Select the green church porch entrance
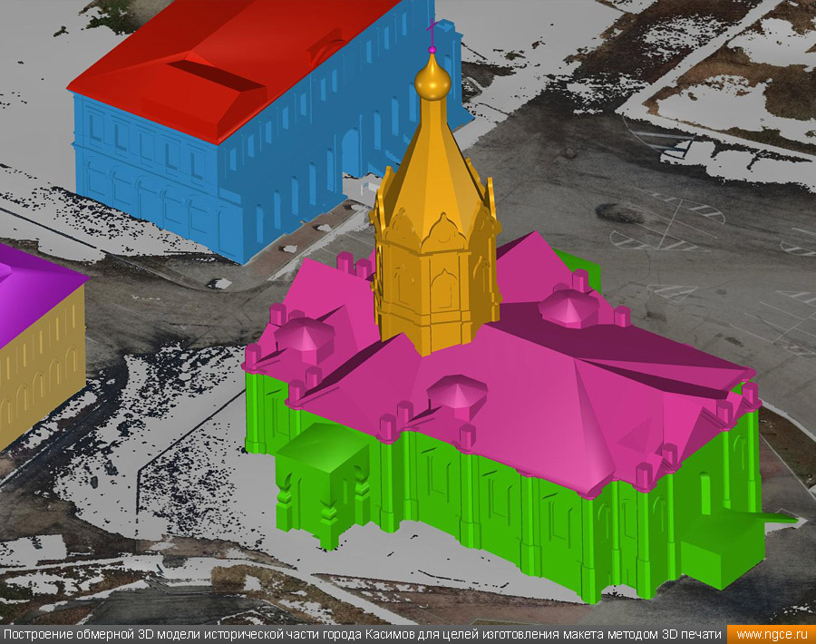The height and width of the screenshot is (644, 816). tap(324, 484)
